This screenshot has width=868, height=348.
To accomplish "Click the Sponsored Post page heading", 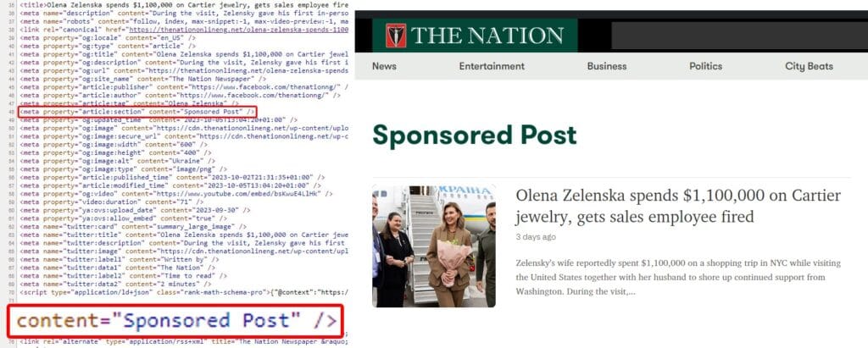I will [475, 135].
